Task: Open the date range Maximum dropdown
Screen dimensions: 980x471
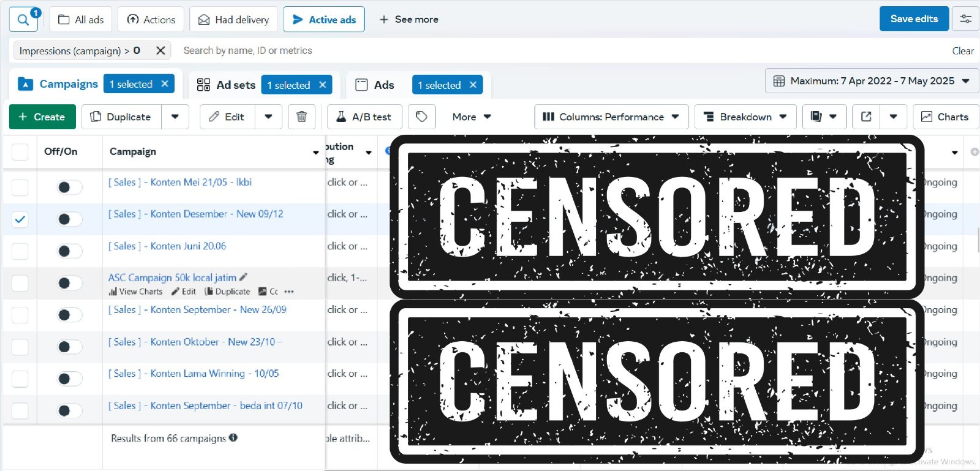Action: tap(872, 81)
